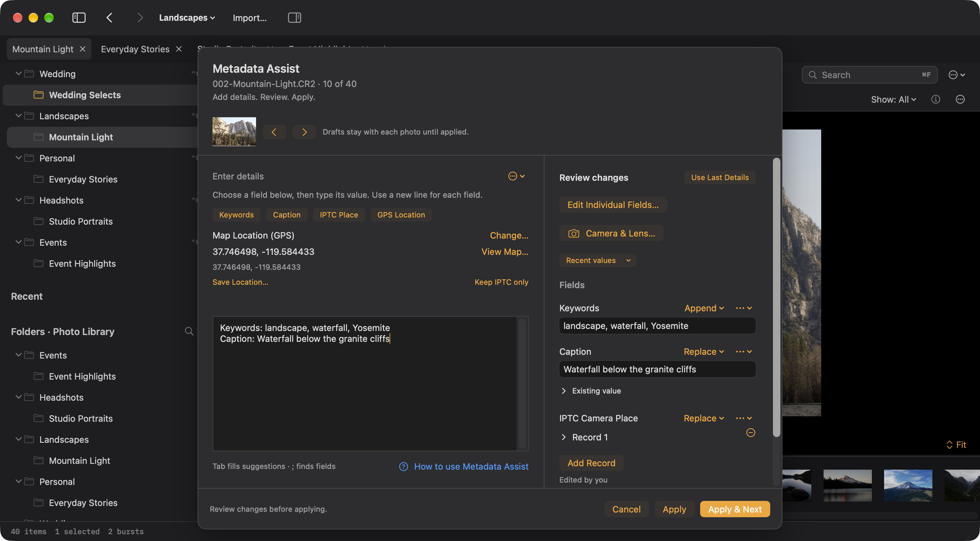The width and height of the screenshot is (980, 541).
Task: Open the Show: All filter dropdown
Action: [893, 99]
